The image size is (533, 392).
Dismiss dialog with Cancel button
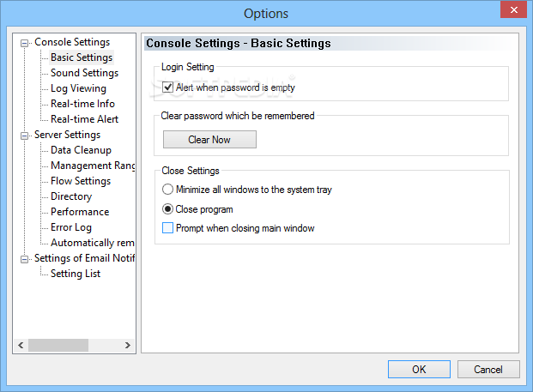tap(488, 370)
